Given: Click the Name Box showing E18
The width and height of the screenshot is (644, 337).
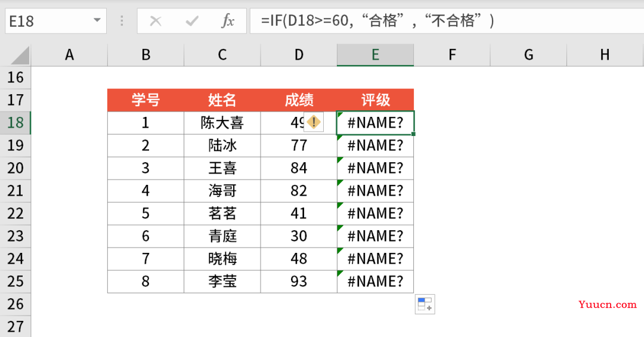Looking at the screenshot, I should pyautogui.click(x=56, y=21).
